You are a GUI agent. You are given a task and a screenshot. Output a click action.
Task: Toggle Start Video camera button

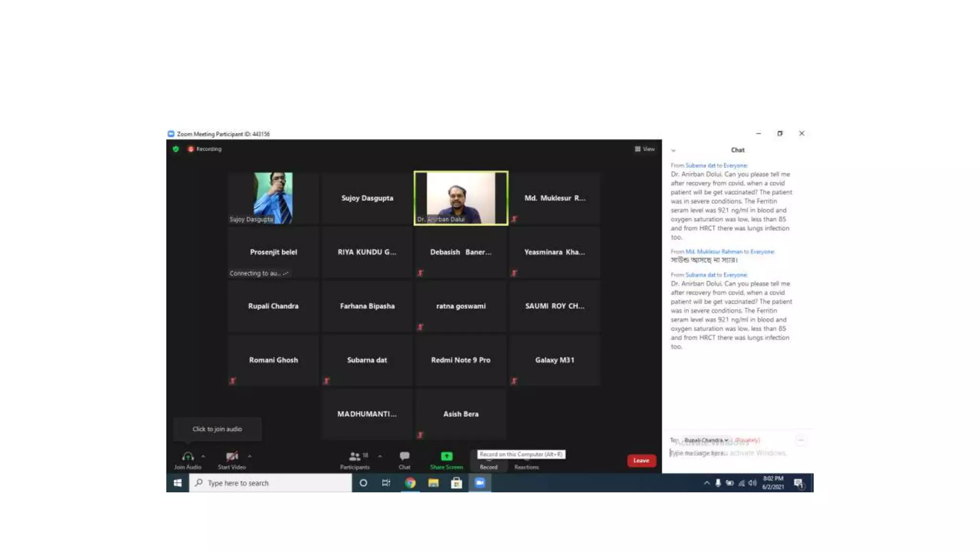pos(232,456)
